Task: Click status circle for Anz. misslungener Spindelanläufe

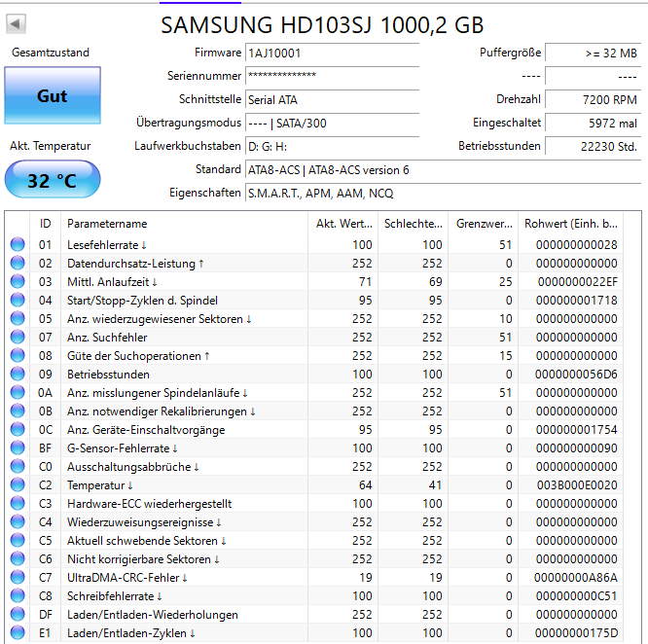Action: point(18,392)
